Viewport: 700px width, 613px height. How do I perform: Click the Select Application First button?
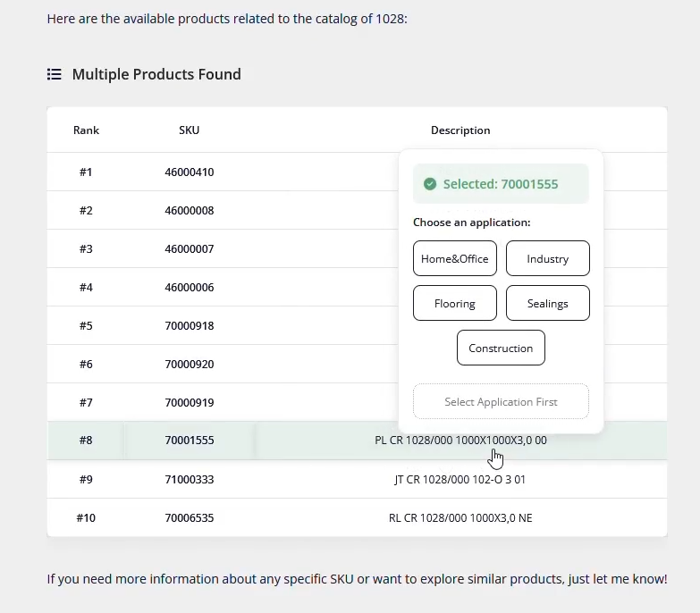pos(501,401)
